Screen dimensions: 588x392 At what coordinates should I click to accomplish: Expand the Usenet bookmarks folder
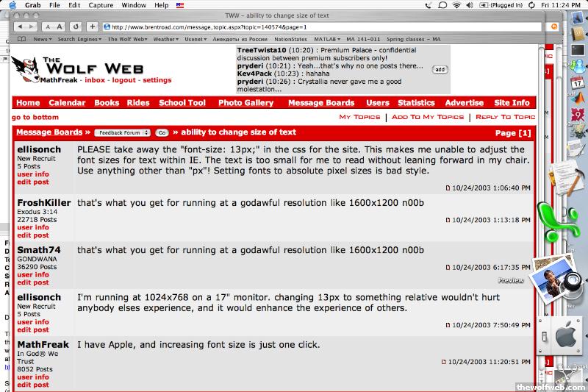point(196,39)
